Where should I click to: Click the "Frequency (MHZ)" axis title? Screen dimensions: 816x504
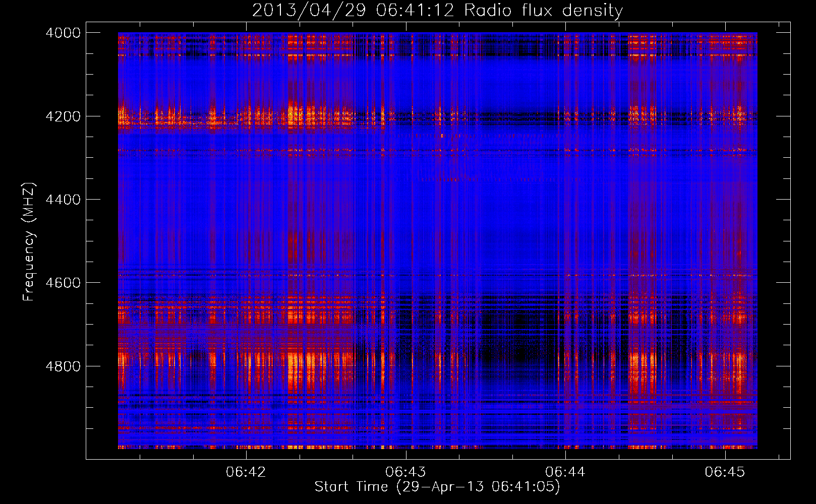(x=29, y=242)
